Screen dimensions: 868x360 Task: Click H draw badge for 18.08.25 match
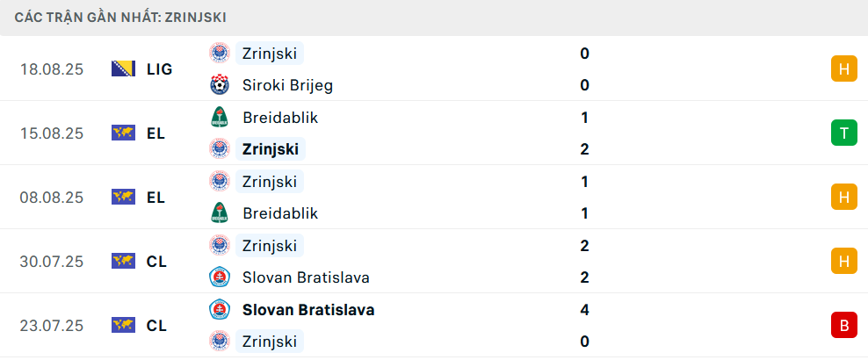pos(843,69)
